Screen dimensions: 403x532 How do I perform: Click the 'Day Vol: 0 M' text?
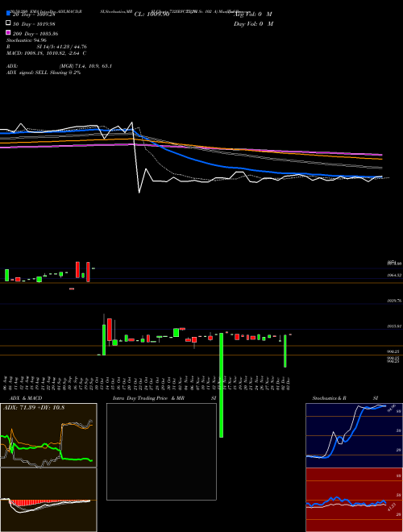(253, 23)
